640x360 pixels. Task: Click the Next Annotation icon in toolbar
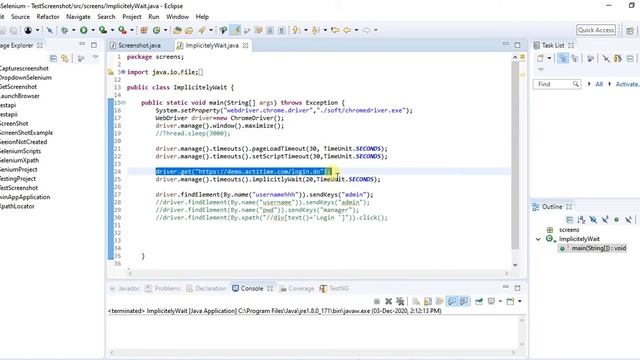[297, 30]
